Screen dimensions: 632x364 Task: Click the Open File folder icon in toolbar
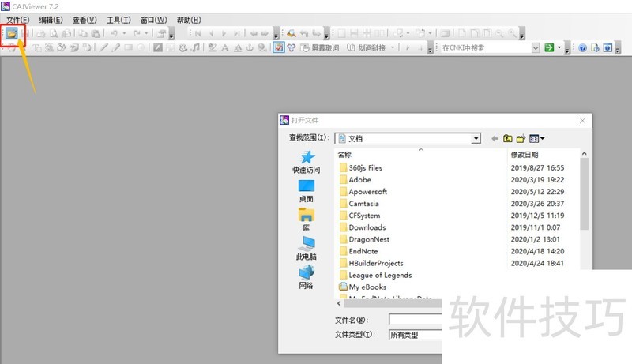pyautogui.click(x=12, y=34)
